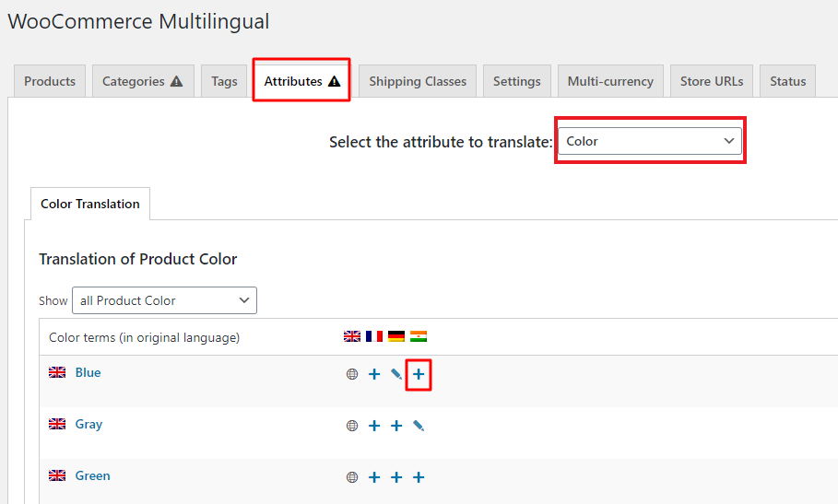Click the Gray color term link

pyautogui.click(x=89, y=424)
